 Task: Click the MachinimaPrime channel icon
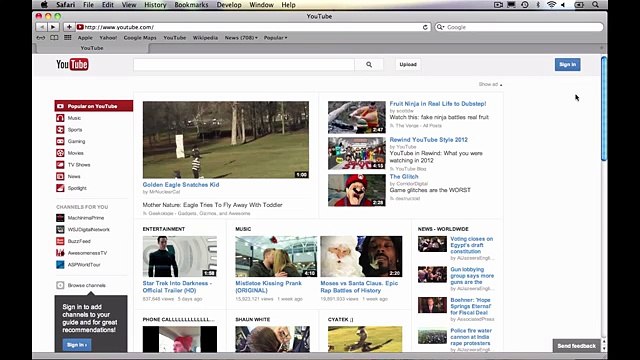tap(60, 218)
